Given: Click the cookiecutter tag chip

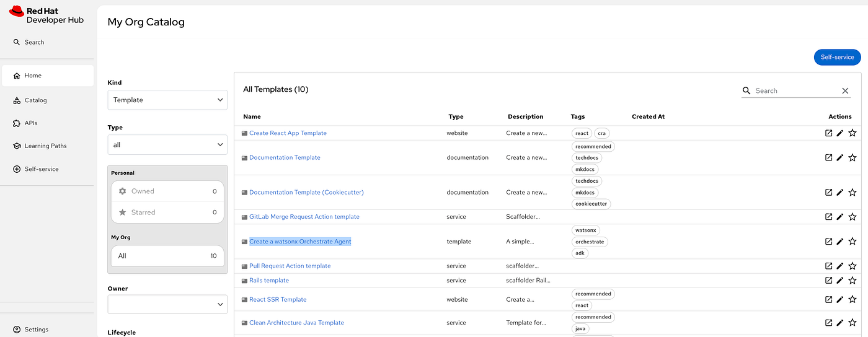Looking at the screenshot, I should pyautogui.click(x=591, y=204).
